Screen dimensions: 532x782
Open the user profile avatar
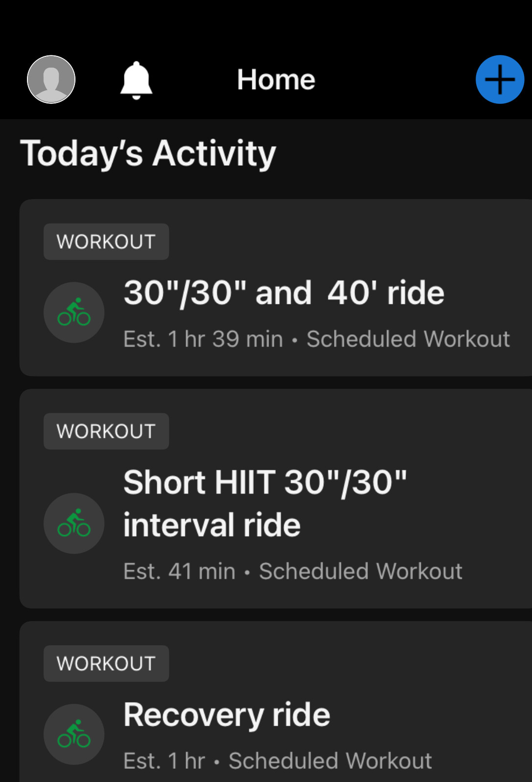pyautogui.click(x=51, y=79)
